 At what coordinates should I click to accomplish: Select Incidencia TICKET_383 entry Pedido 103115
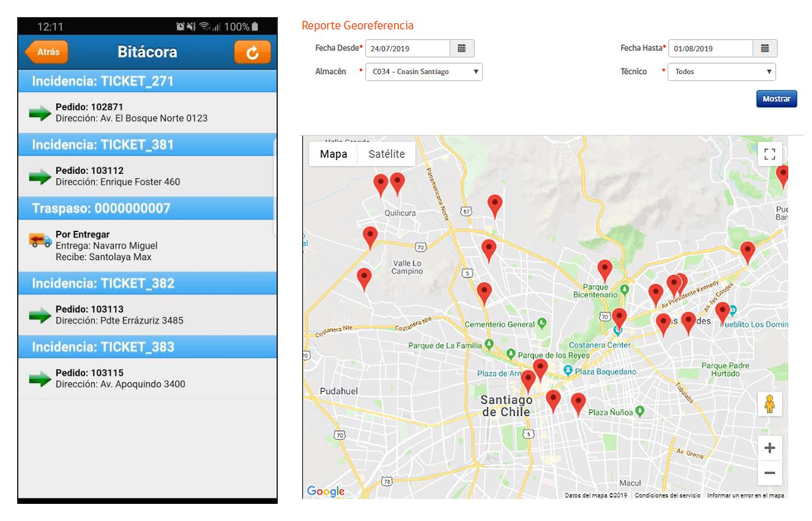[147, 378]
